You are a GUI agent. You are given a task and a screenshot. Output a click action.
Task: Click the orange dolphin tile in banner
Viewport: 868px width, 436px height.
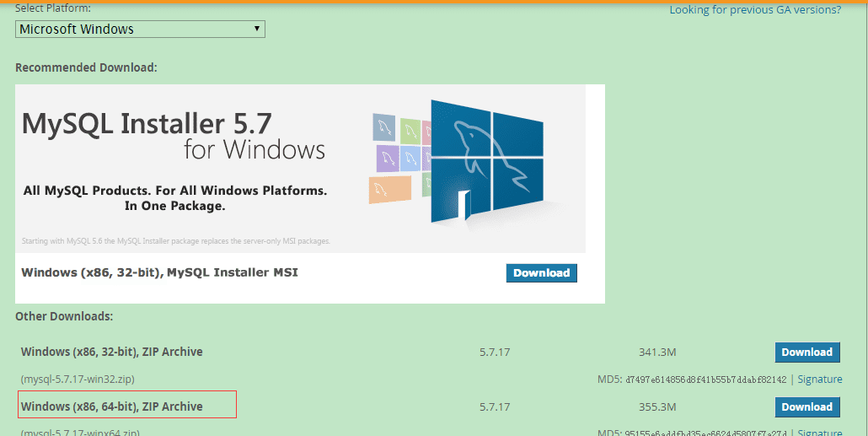tap(390, 190)
